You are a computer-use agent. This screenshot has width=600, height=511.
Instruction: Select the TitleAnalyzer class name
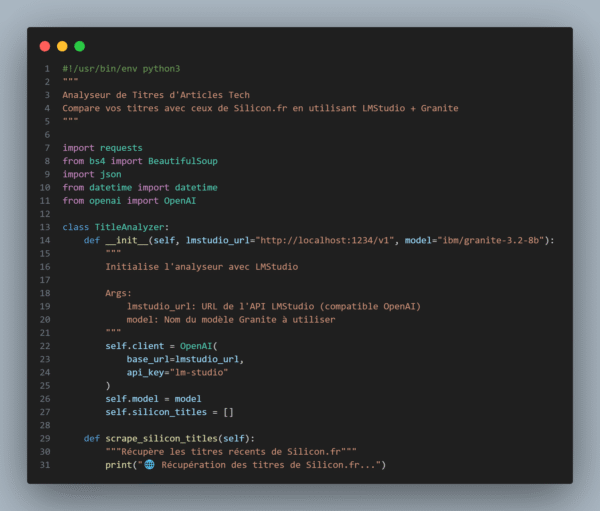129,227
